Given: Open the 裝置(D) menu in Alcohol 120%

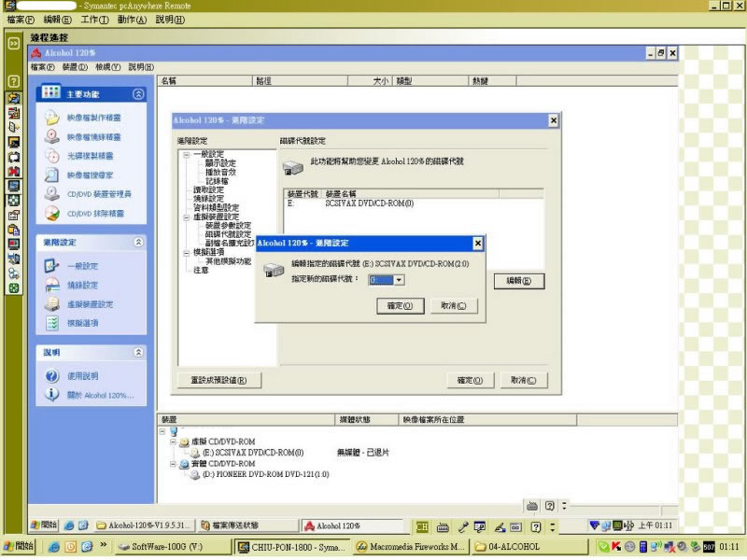Looking at the screenshot, I should coord(75,67).
